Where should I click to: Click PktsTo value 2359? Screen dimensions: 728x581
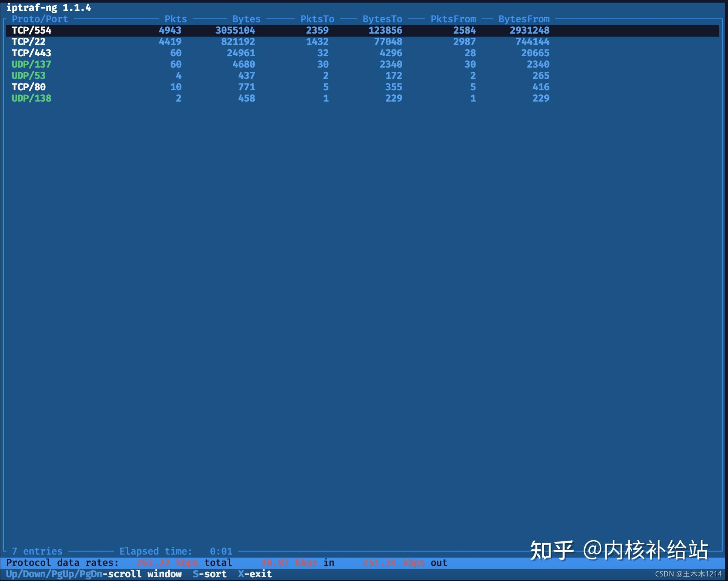(x=317, y=31)
